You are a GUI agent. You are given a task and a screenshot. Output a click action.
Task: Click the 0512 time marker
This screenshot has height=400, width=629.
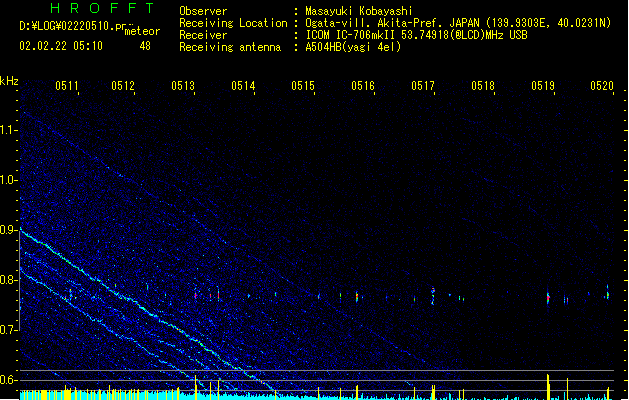coord(123,86)
